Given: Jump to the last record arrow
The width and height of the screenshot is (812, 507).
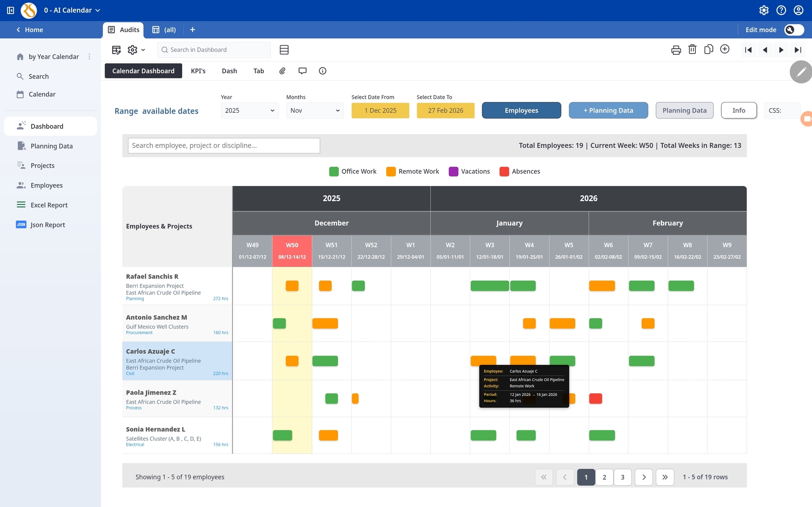Looking at the screenshot, I should (798, 50).
